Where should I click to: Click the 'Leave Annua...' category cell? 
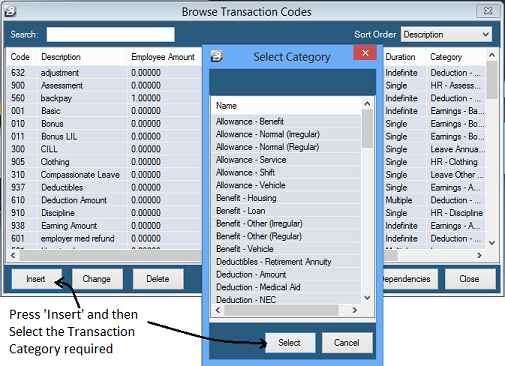click(456, 149)
